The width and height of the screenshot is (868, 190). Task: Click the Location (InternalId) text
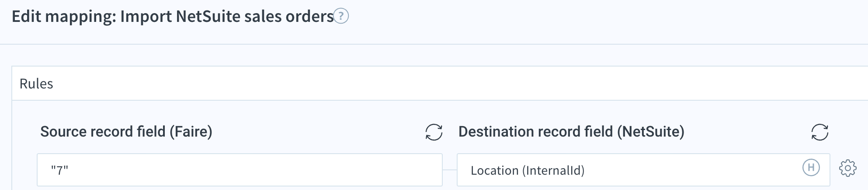(528, 170)
